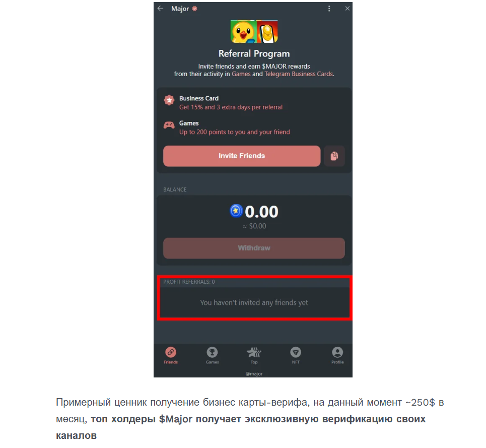Viewport: 486px width, 448px height.
Task: Switch to the Friends tab
Action: tap(171, 355)
